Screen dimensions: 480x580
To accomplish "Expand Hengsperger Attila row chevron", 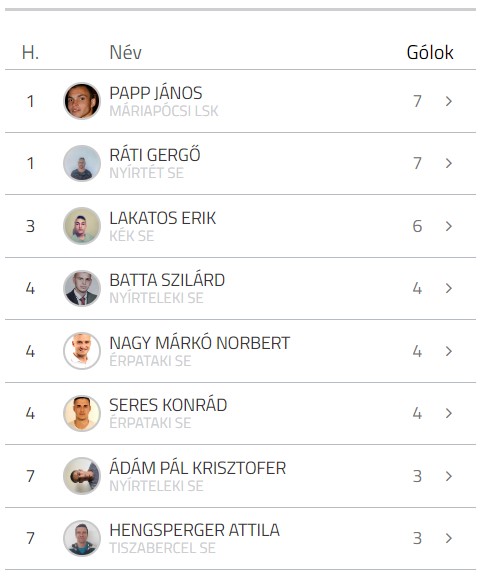I will 449,538.
